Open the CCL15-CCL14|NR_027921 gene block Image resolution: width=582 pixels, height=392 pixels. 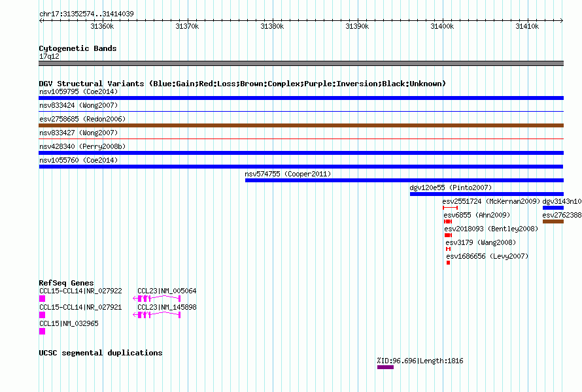(x=43, y=315)
